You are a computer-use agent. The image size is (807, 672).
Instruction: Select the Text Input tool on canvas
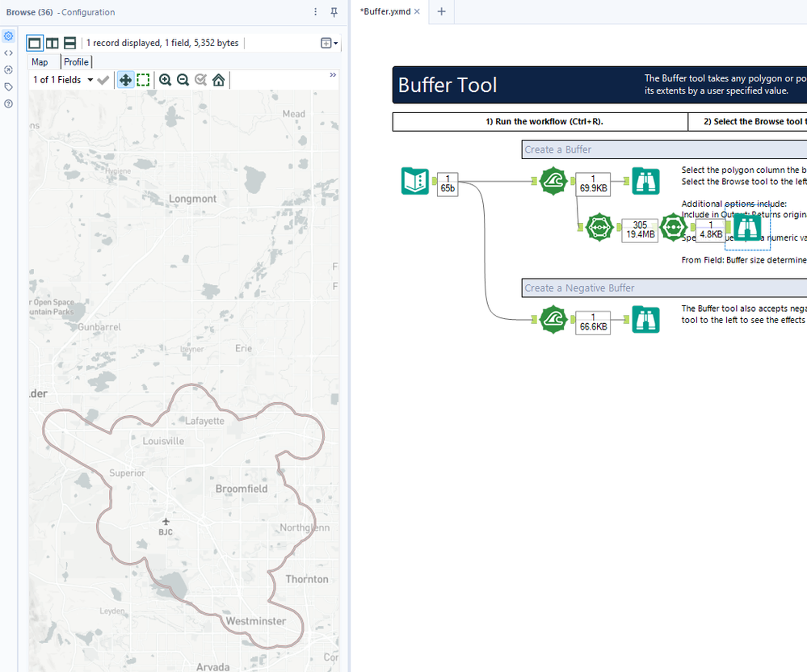coord(415,181)
